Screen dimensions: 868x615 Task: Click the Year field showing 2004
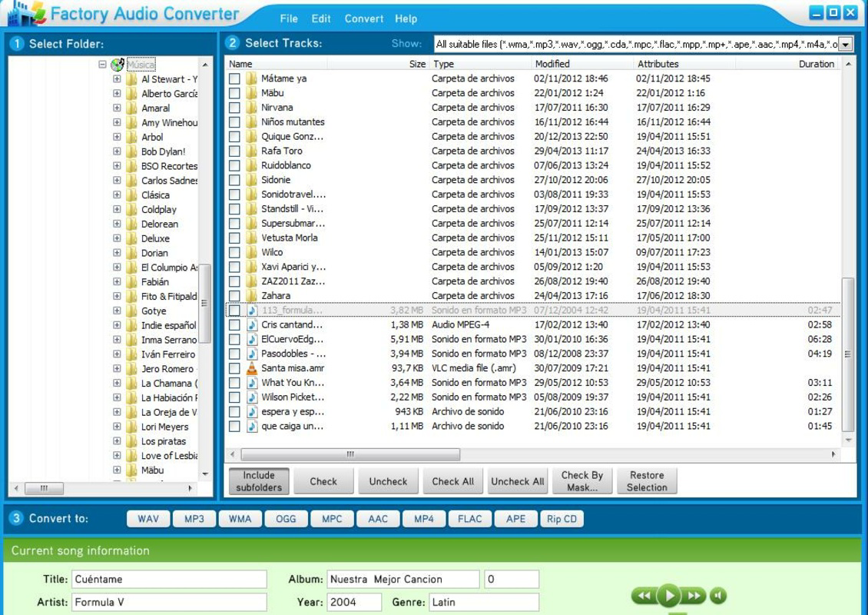pyautogui.click(x=354, y=602)
